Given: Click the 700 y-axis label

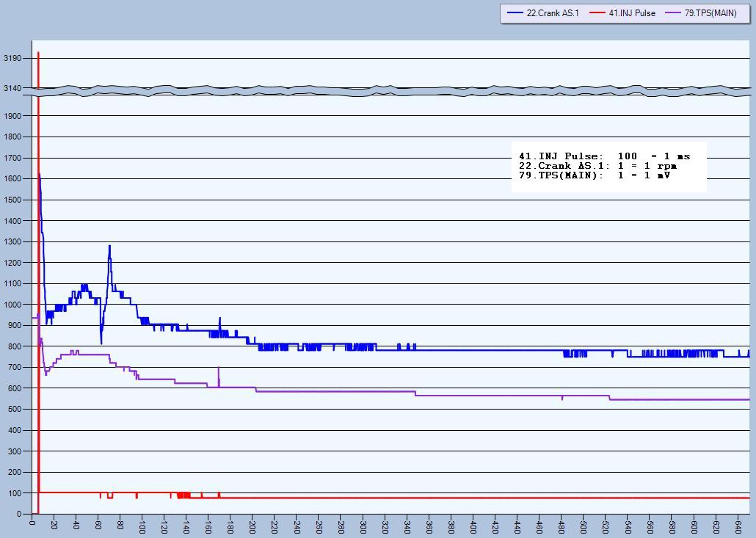Looking at the screenshot, I should (15, 367).
